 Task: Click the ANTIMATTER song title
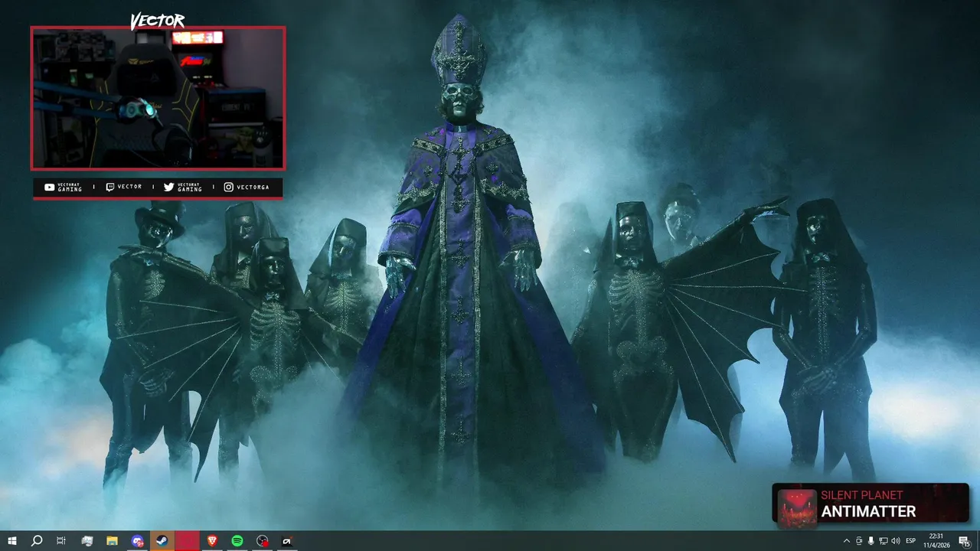pyautogui.click(x=868, y=512)
